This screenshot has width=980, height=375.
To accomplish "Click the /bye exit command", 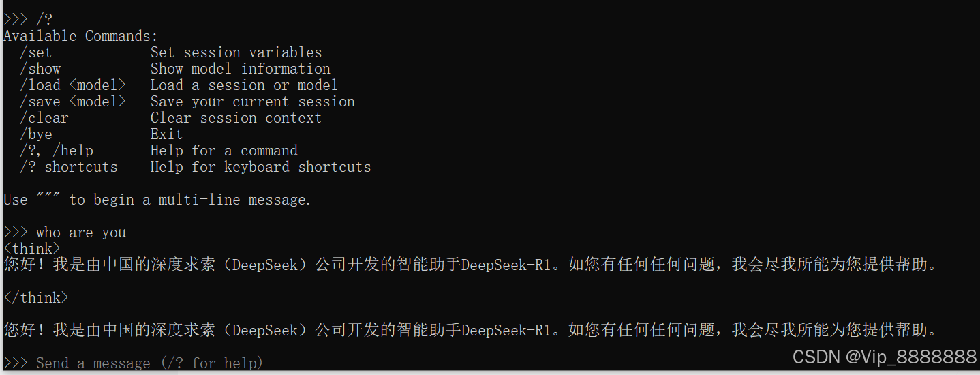I will point(35,134).
